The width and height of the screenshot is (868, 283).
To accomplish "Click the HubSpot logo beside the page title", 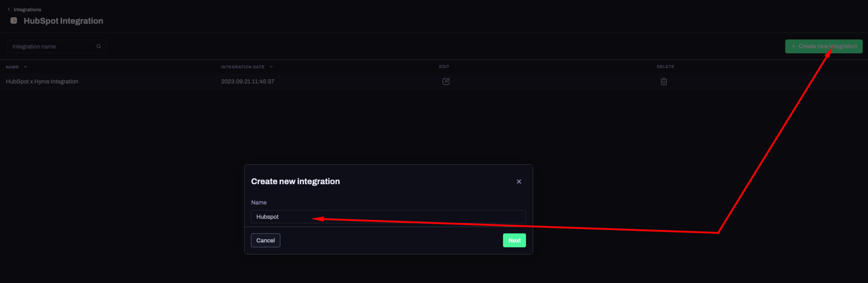I will point(14,21).
